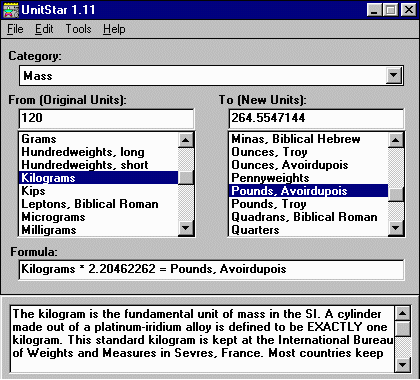Click the Mass category combo box
Screen dimensions: 420x380
coord(211,76)
